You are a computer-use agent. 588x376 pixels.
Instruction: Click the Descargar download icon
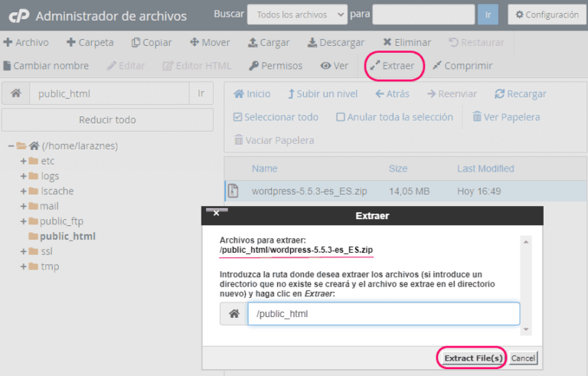[312, 42]
